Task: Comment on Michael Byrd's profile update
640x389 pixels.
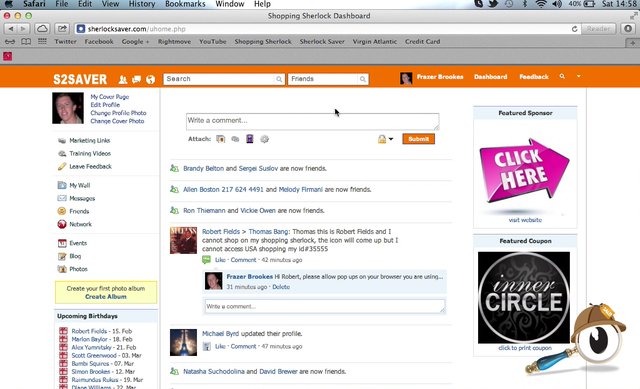Action: [243, 347]
